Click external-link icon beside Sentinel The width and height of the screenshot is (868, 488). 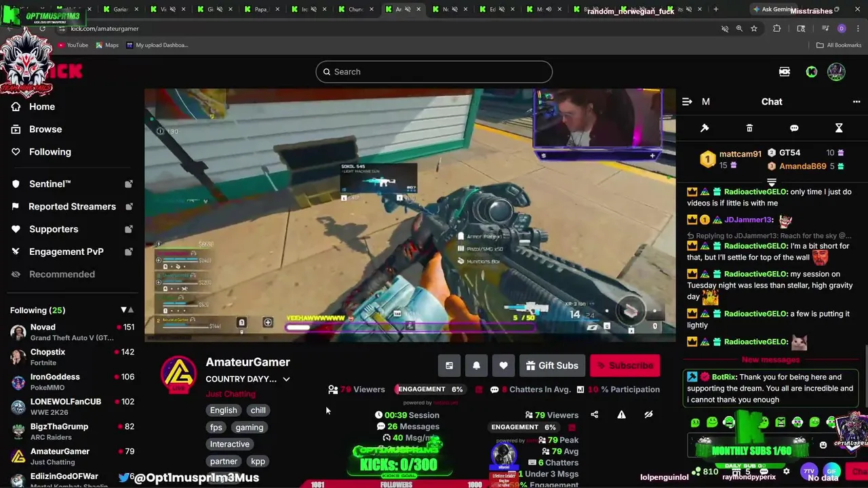129,184
